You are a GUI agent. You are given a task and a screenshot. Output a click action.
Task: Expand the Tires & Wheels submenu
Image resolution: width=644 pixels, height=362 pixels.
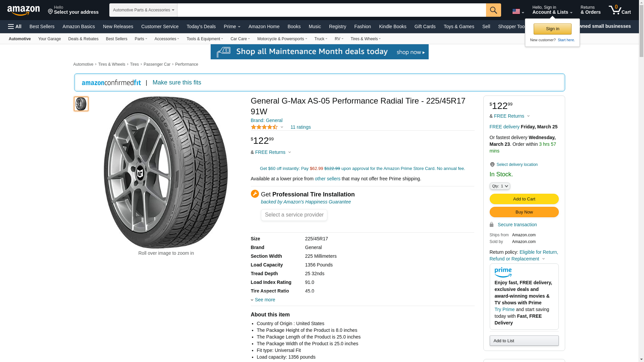point(365,39)
